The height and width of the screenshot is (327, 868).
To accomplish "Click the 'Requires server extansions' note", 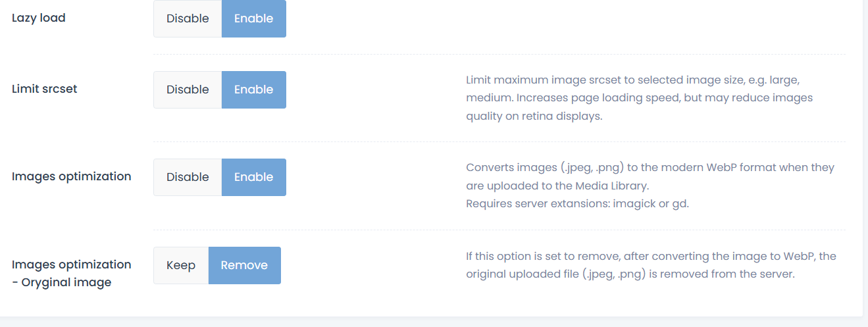I will tap(577, 203).
